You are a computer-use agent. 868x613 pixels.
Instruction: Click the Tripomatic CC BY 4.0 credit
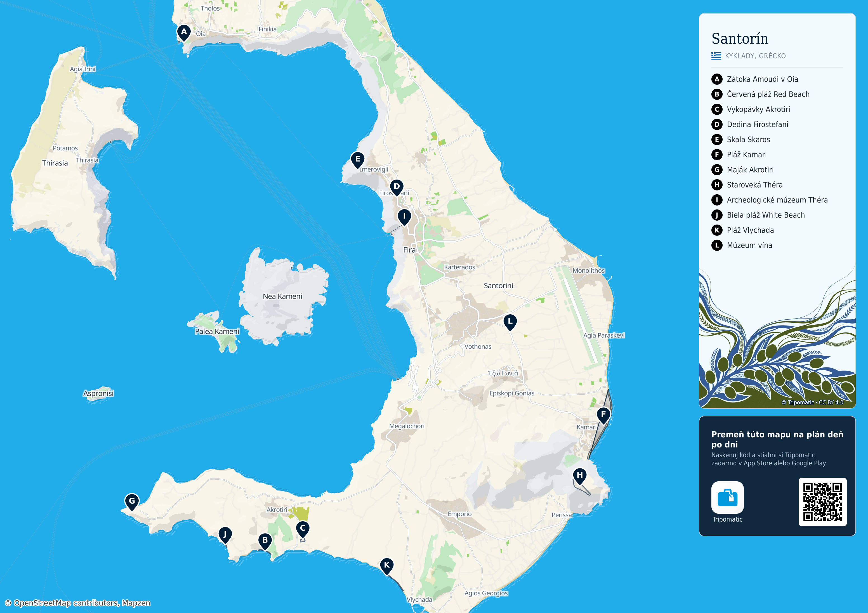tap(812, 402)
